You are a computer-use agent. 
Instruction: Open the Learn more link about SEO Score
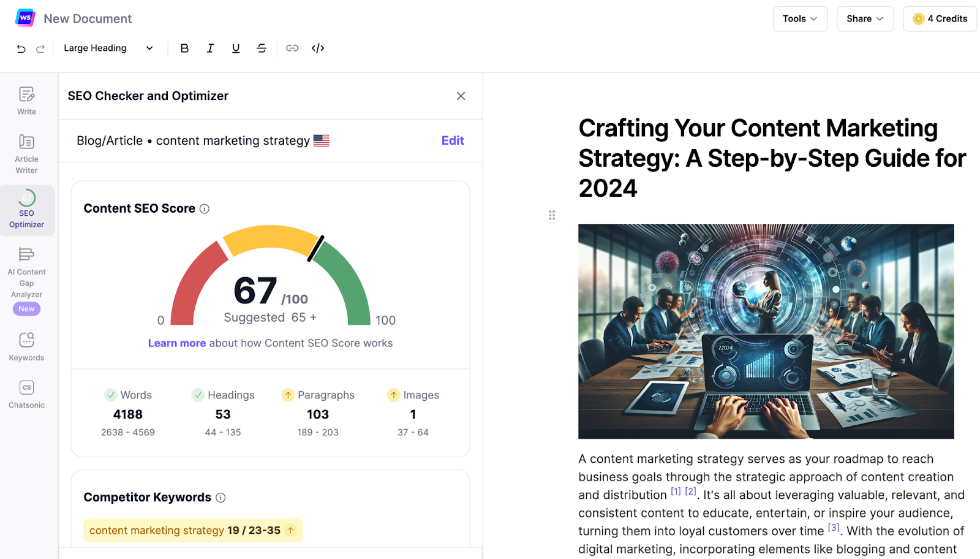pos(176,343)
